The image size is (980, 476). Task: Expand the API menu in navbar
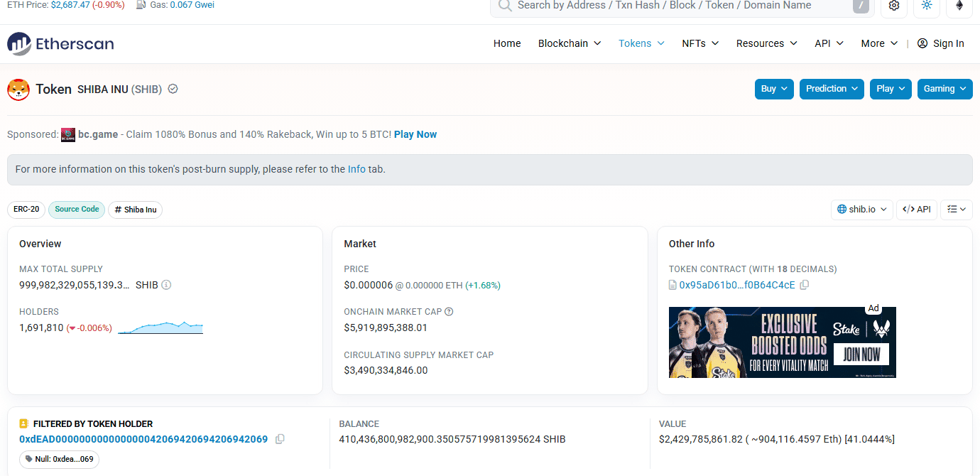(x=829, y=43)
